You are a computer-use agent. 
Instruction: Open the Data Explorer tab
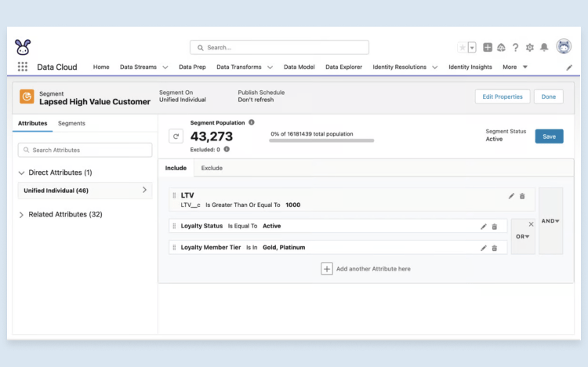click(344, 67)
